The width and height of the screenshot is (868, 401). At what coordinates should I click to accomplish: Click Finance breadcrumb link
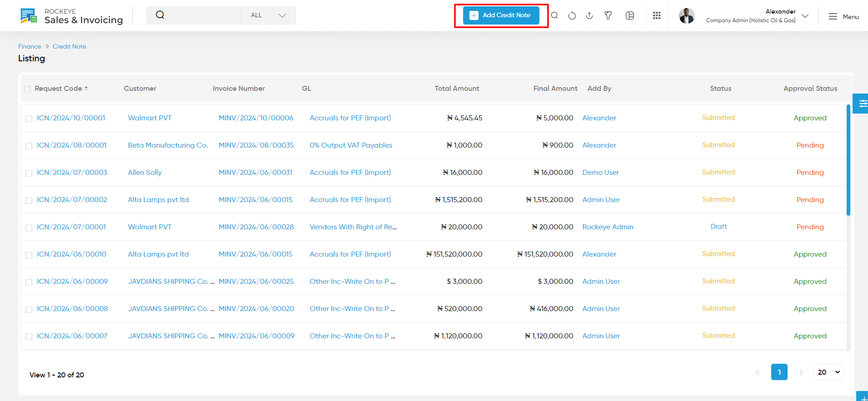30,46
